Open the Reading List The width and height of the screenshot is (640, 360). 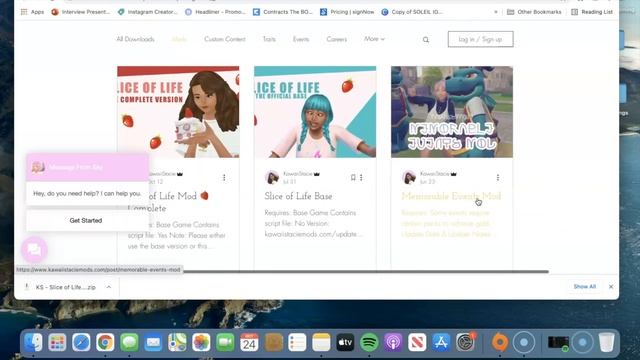(592, 12)
